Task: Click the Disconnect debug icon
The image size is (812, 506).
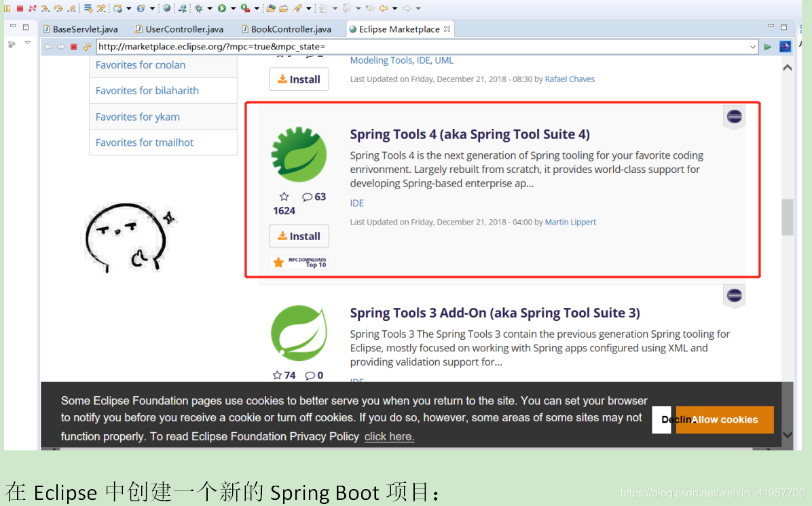Action: coord(32,8)
